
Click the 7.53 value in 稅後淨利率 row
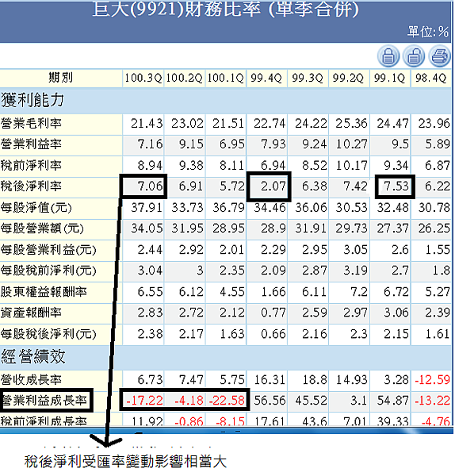tap(396, 186)
